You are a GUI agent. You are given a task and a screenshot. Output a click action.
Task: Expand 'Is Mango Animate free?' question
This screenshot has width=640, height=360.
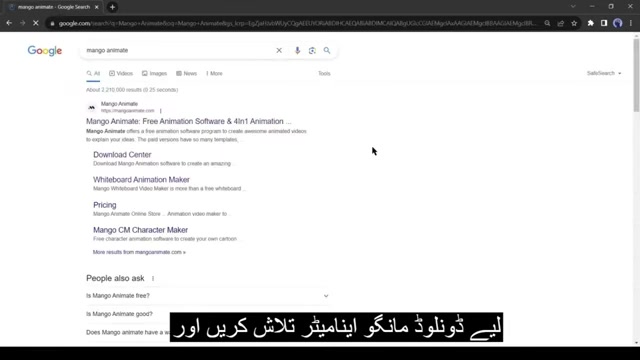coord(207,296)
